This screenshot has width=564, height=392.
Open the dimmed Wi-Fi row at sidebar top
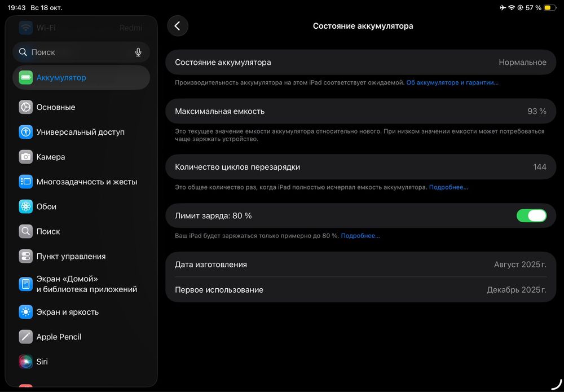81,28
